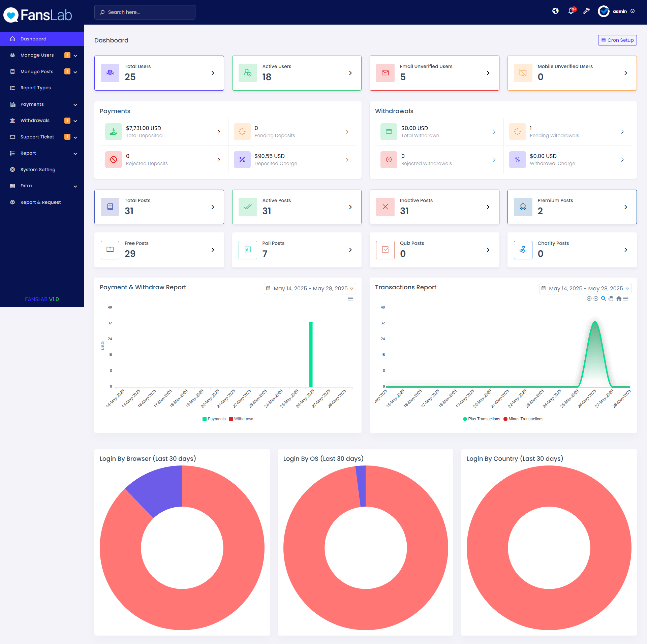Open the Report Types sidebar page
Image resolution: width=647 pixels, height=644 pixels.
click(35, 88)
